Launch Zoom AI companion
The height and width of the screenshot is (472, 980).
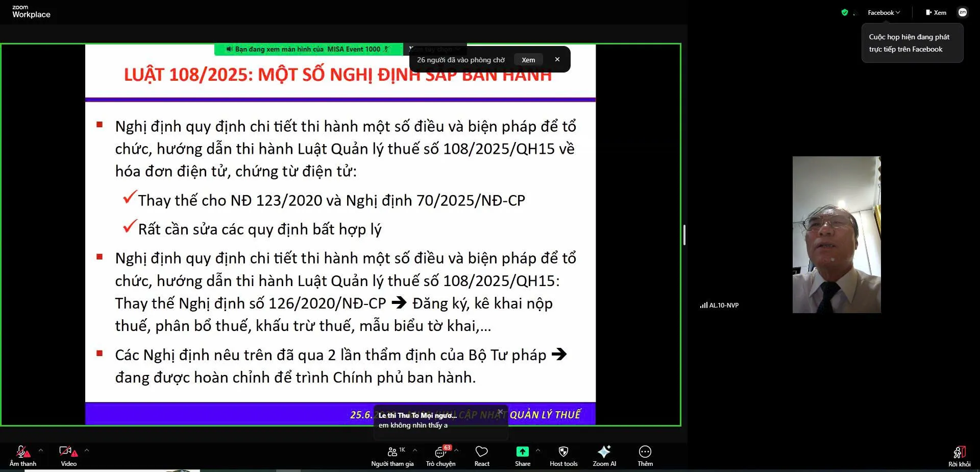tap(604, 452)
